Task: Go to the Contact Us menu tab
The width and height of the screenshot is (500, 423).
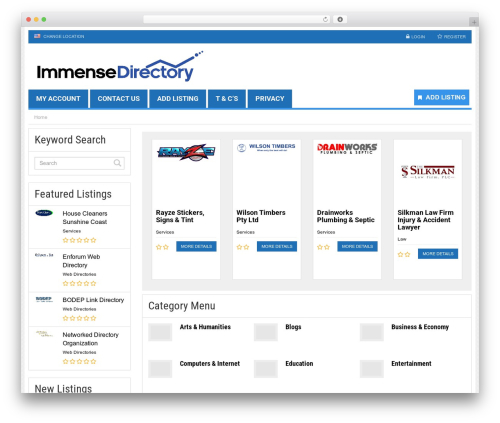Action: point(119,99)
